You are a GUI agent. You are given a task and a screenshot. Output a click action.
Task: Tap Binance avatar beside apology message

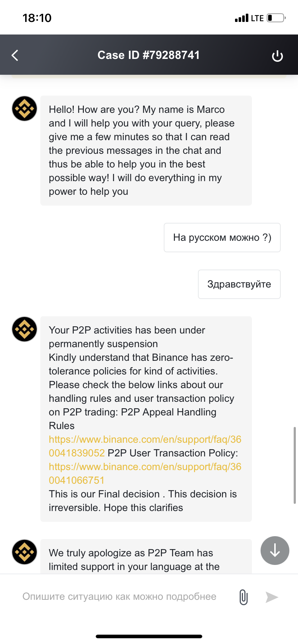coord(24,552)
